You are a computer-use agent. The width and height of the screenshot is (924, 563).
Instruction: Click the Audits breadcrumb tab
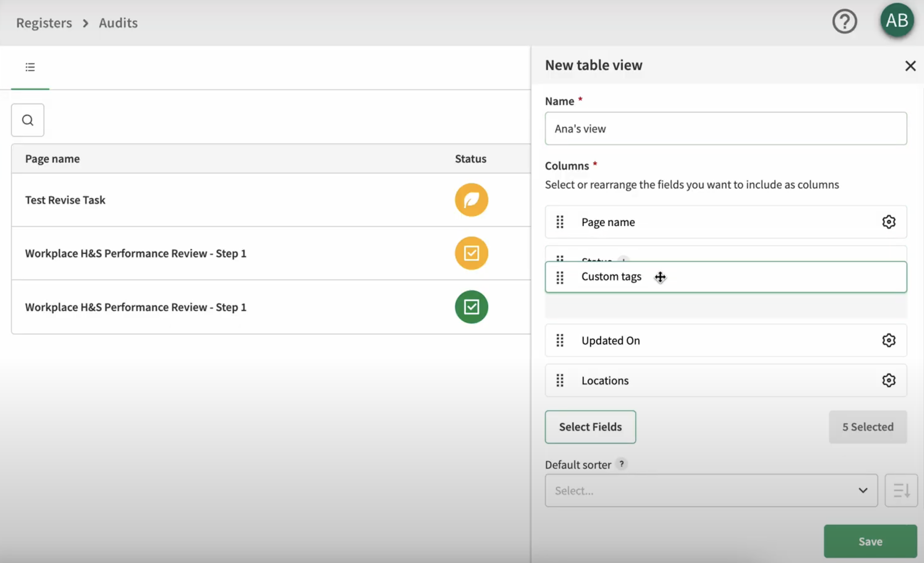(118, 22)
